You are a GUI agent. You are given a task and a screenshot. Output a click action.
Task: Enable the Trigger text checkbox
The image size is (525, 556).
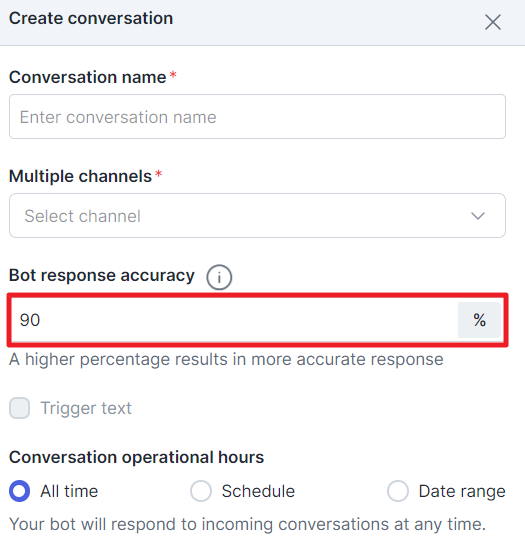(x=19, y=408)
